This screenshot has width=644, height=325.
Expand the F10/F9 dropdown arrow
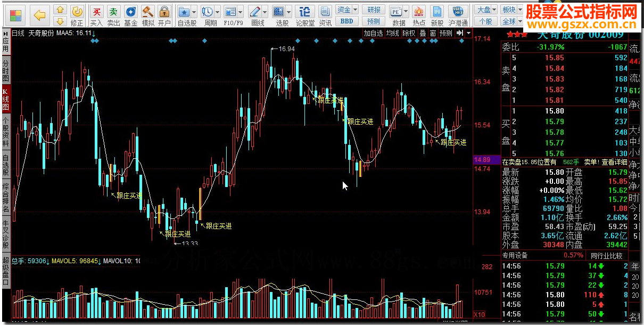tap(241, 12)
